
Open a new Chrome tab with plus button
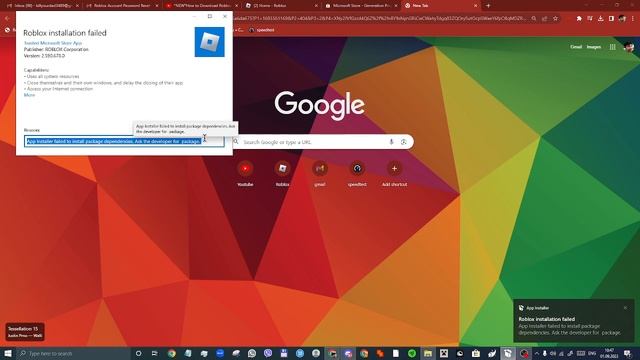(488, 6)
